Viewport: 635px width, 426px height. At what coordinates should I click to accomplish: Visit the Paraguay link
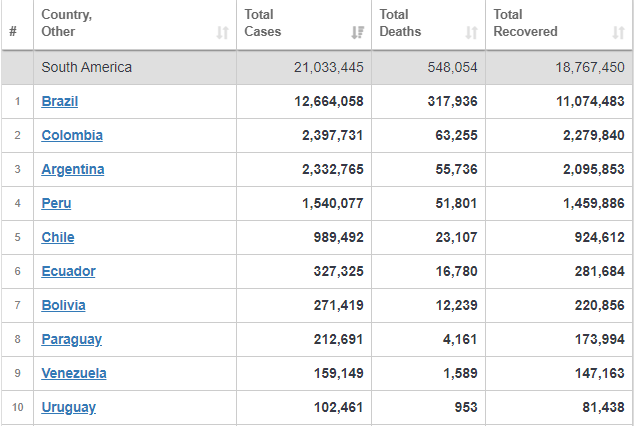click(72, 339)
